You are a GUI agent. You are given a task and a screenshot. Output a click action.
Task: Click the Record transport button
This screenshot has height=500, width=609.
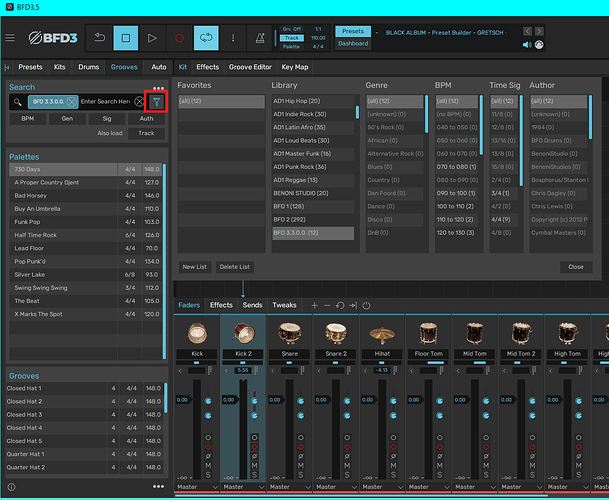pos(179,38)
